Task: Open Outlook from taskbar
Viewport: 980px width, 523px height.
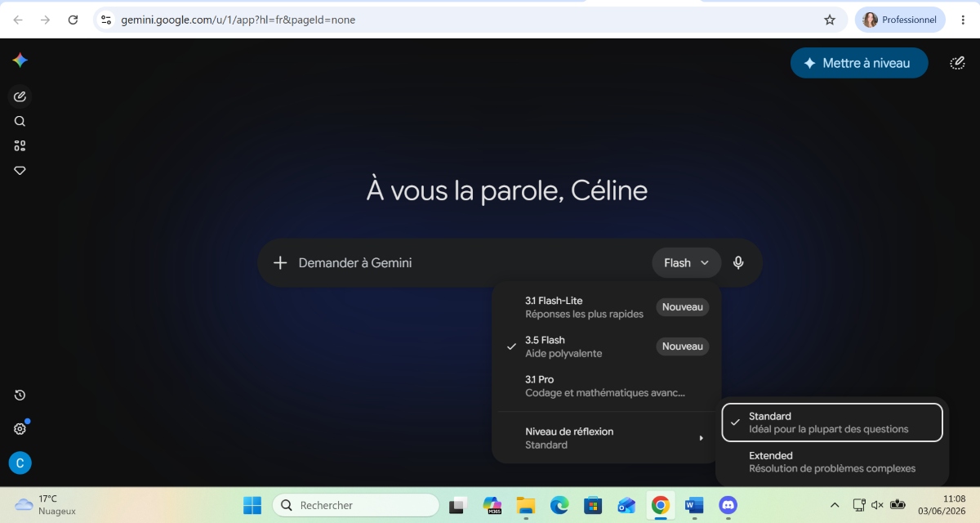Action: tap(626, 505)
